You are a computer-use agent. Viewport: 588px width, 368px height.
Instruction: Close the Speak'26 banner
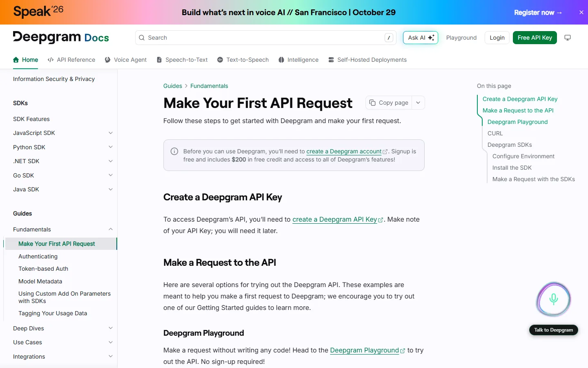581,12
